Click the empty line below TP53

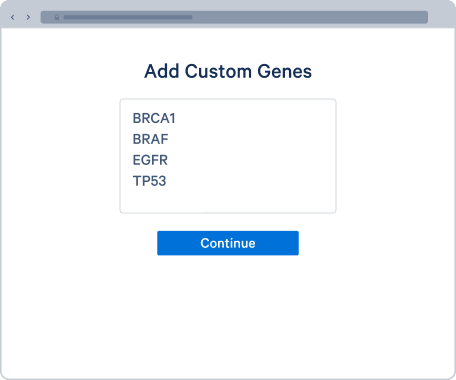[x=228, y=200]
